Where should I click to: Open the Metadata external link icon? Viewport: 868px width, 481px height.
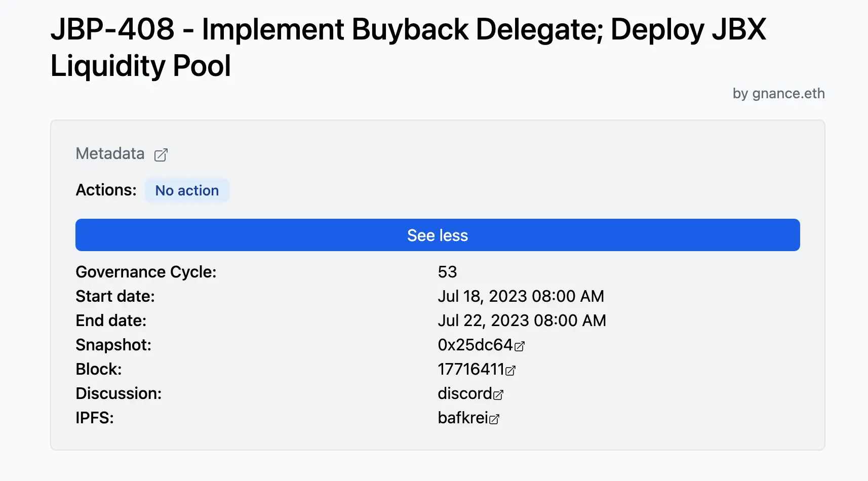(x=161, y=154)
